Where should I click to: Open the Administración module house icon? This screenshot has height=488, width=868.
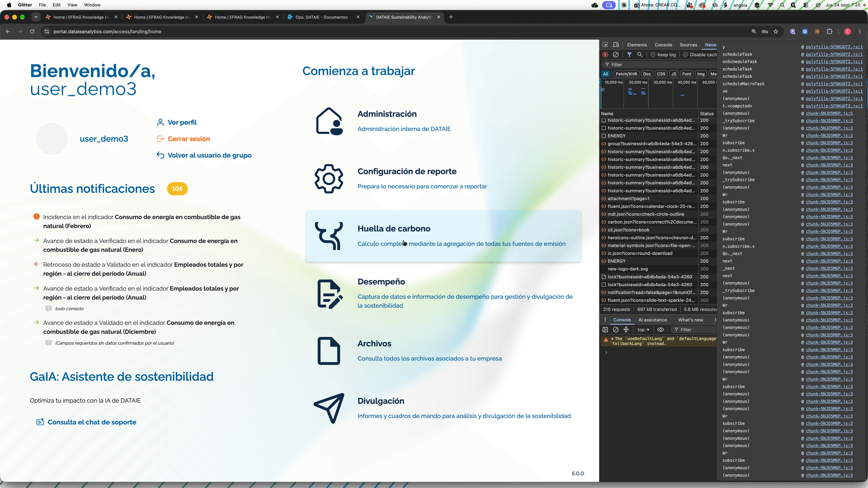pyautogui.click(x=329, y=121)
